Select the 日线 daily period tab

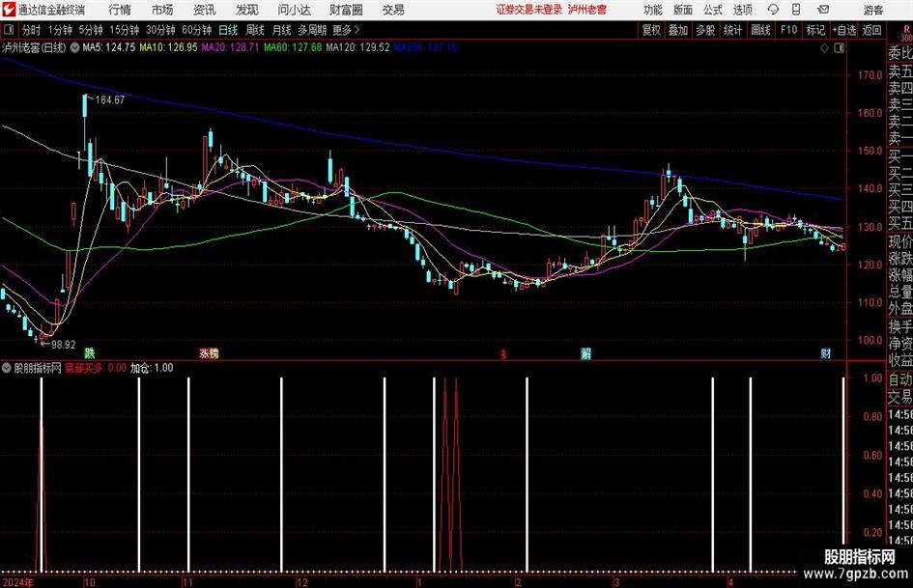pos(228,30)
